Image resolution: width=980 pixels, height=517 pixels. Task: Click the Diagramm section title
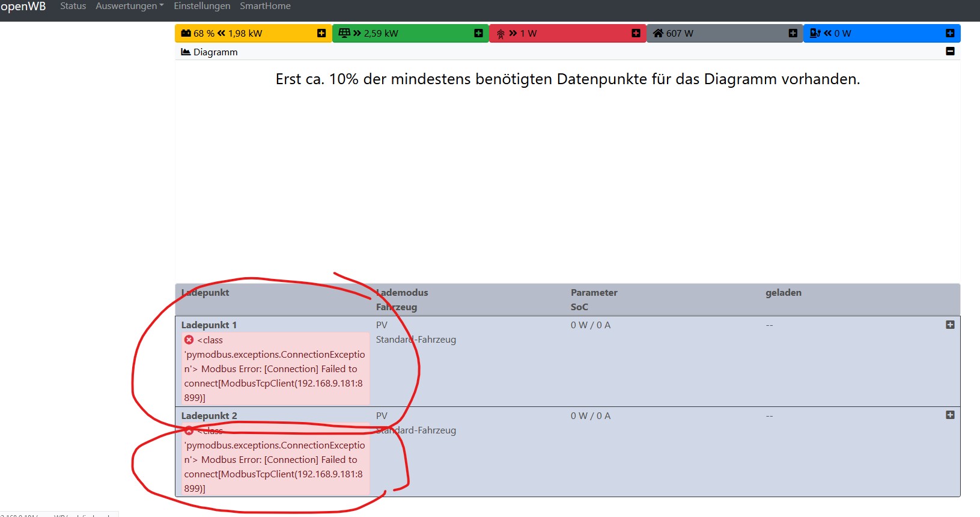pyautogui.click(x=216, y=52)
